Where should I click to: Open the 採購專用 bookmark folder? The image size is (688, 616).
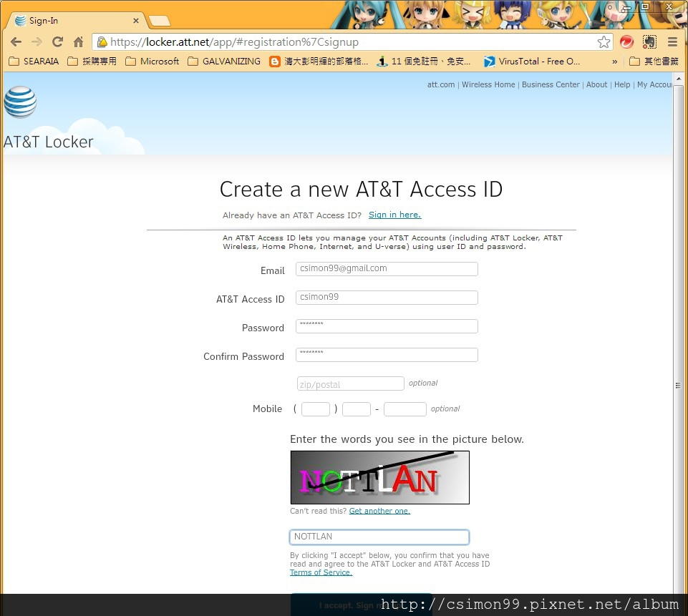[92, 62]
